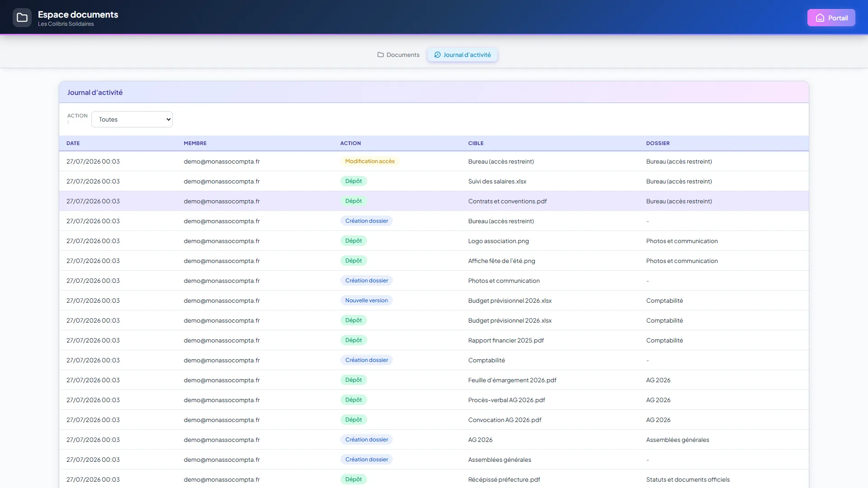Viewport: 868px width, 488px height.
Task: Click the history clock icon on Journal tab
Action: (x=437, y=55)
